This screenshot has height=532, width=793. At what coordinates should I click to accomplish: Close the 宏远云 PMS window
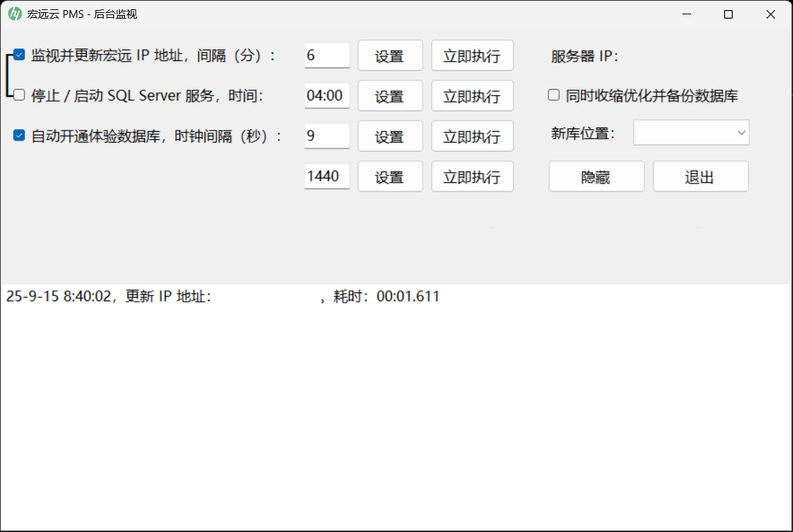770,14
